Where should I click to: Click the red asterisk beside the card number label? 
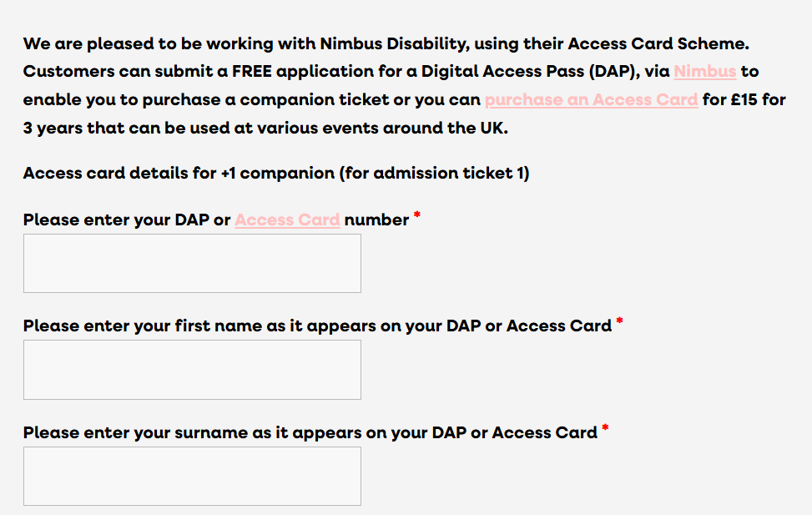click(x=417, y=217)
